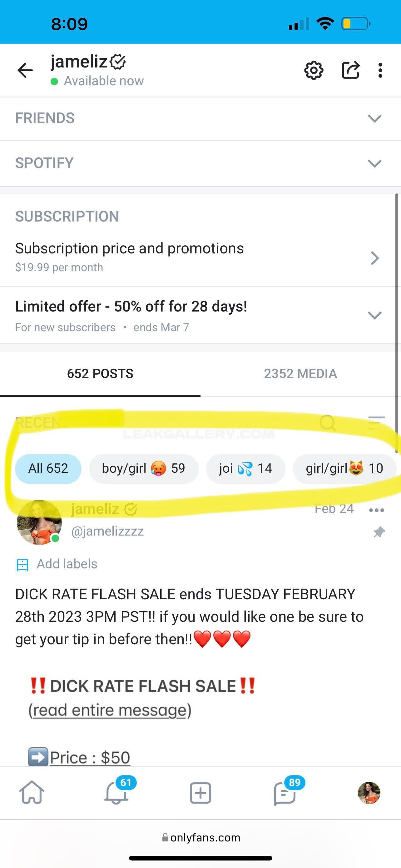Open the home feed icon

32,792
